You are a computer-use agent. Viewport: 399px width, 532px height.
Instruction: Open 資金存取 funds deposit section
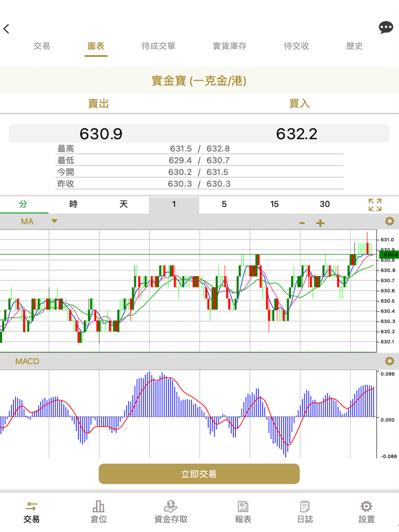tap(171, 511)
